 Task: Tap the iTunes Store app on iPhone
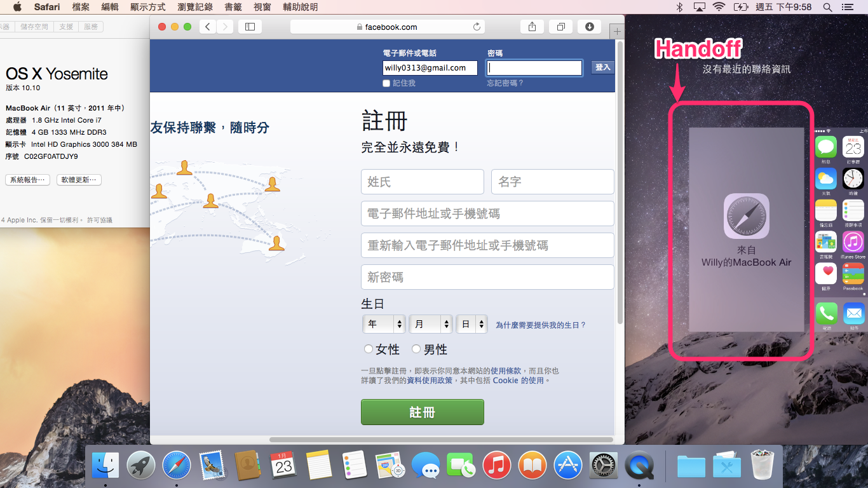click(x=853, y=241)
